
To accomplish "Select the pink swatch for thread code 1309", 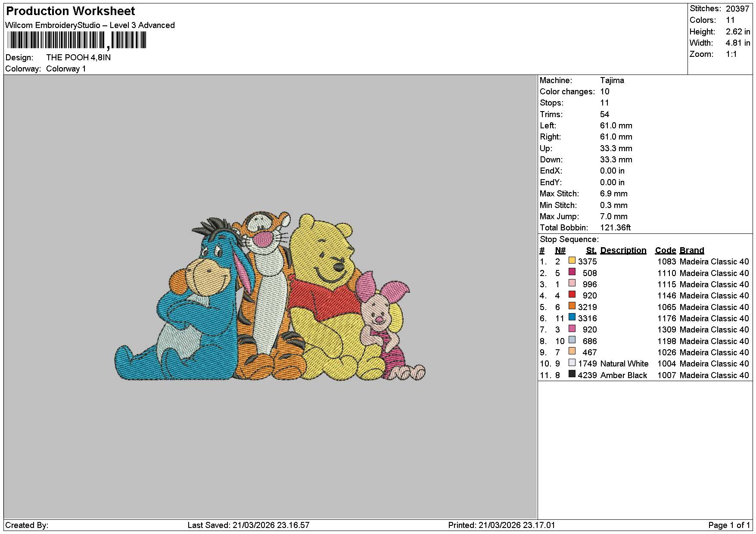I will click(572, 329).
